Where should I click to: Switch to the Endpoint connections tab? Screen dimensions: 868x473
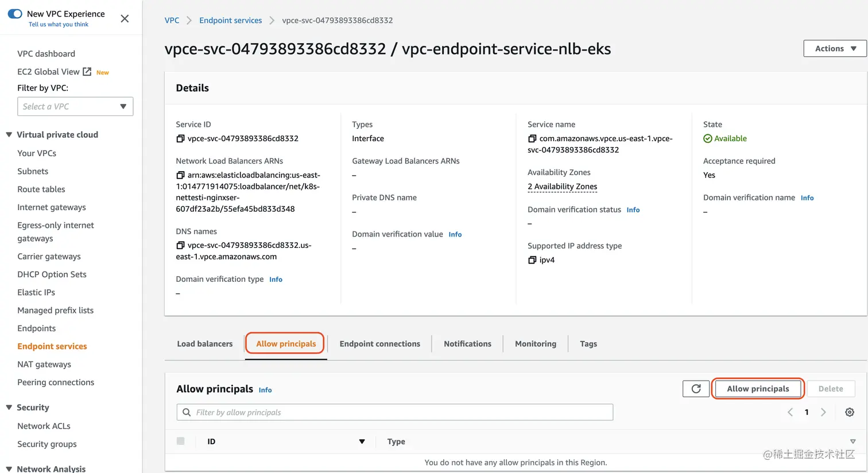click(379, 344)
